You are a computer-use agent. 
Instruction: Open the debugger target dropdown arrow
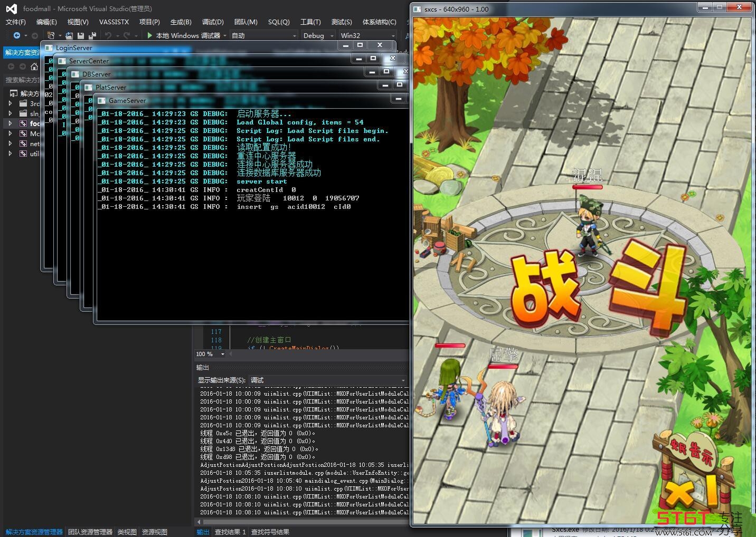coord(225,35)
